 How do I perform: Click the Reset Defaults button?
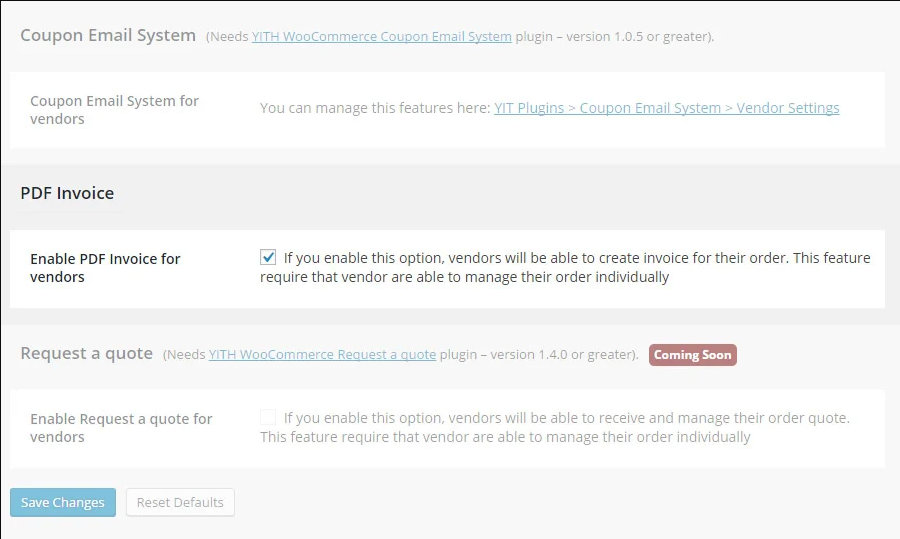pyautogui.click(x=180, y=502)
